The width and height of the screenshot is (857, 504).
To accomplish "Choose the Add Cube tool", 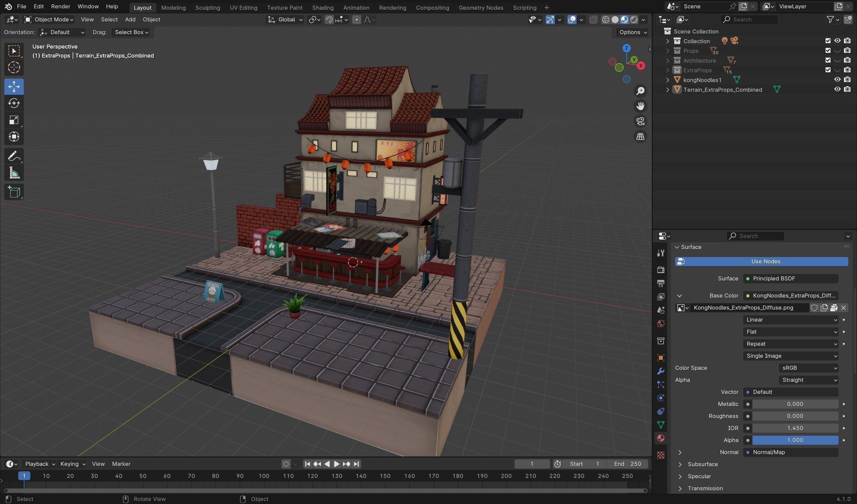I will coord(14,192).
